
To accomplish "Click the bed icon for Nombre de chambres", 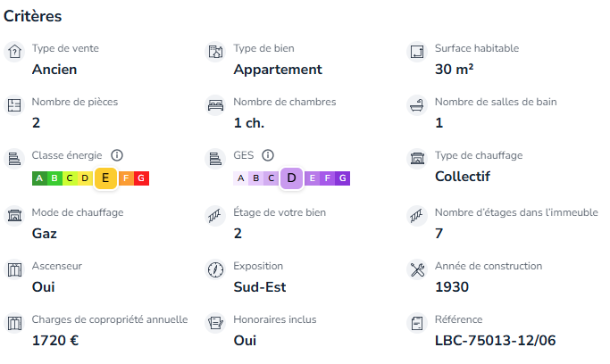I will (x=215, y=106).
